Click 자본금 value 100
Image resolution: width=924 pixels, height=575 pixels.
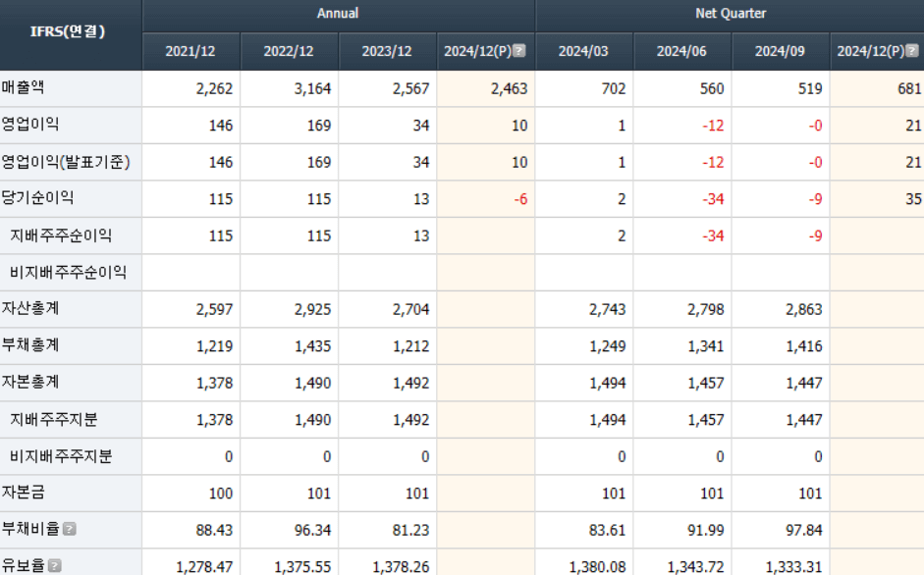click(221, 494)
